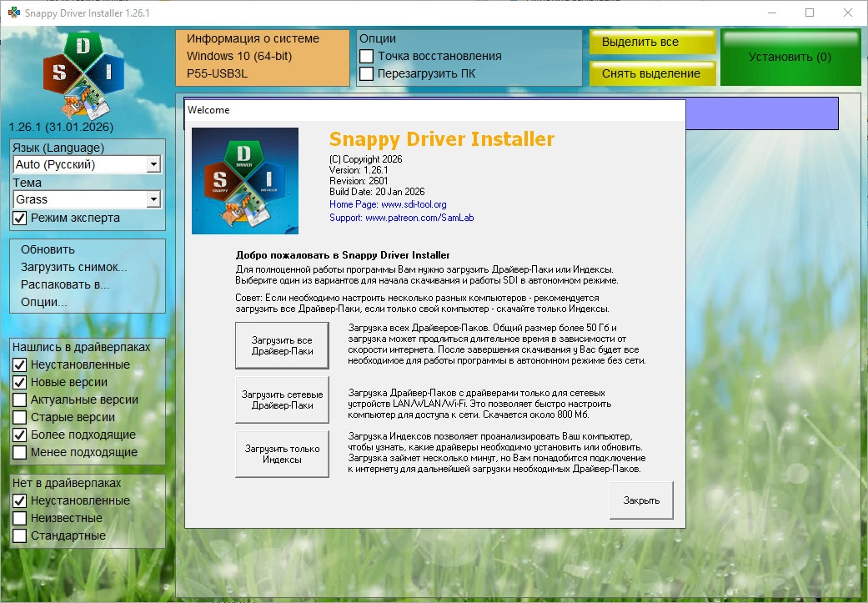Click the Нет в драйверпаках heading
Viewport: 868px width, 603px height.
click(67, 483)
